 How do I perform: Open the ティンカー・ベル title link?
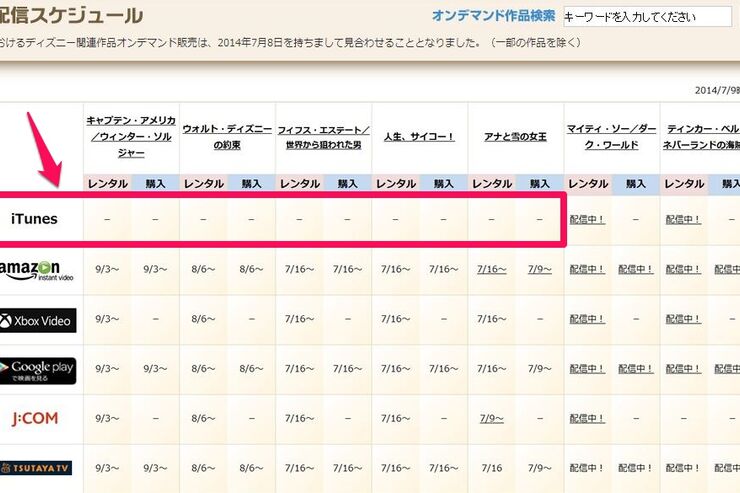pyautogui.click(x=702, y=137)
